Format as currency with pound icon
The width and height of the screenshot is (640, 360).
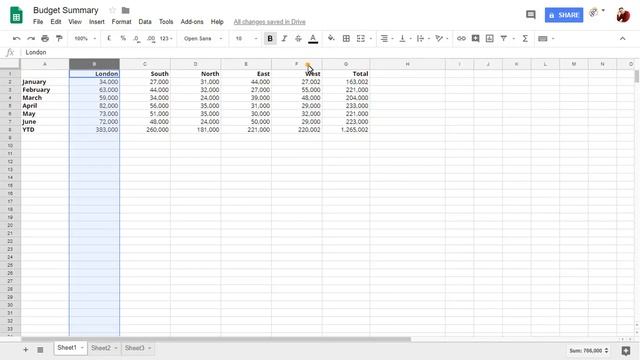pos(109,38)
